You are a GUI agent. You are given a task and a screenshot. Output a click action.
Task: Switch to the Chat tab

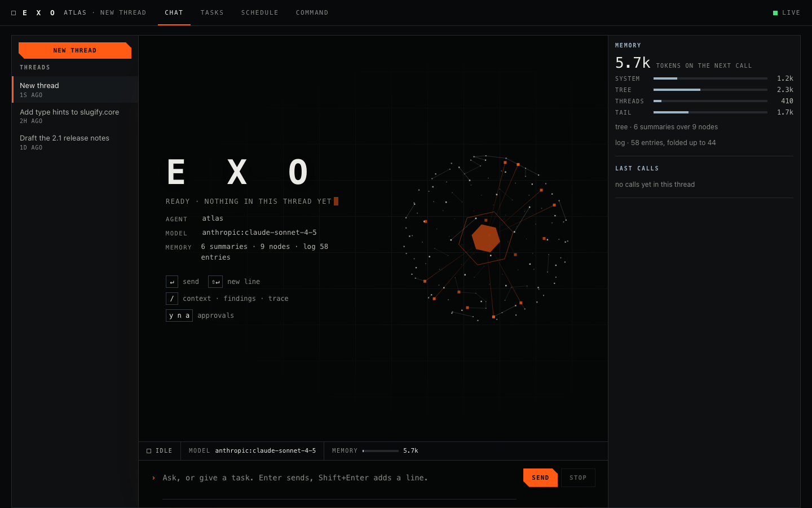(x=174, y=12)
